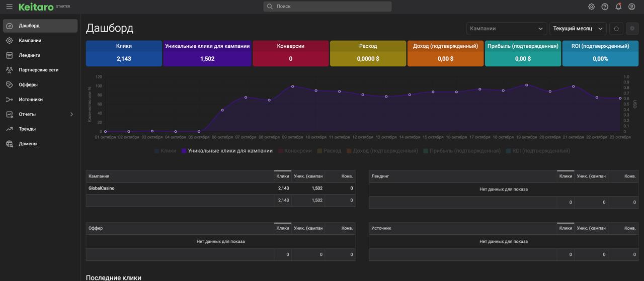Go to Лендинги in the sidebar

point(29,55)
